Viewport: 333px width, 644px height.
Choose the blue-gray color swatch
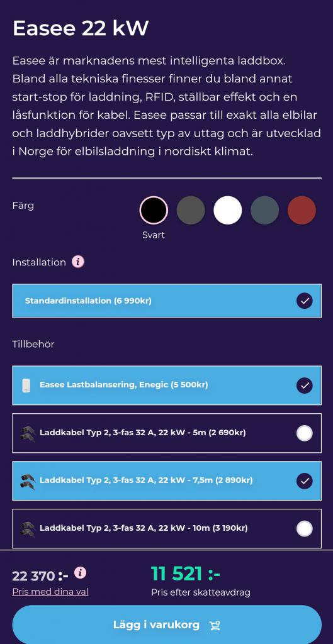265,210
